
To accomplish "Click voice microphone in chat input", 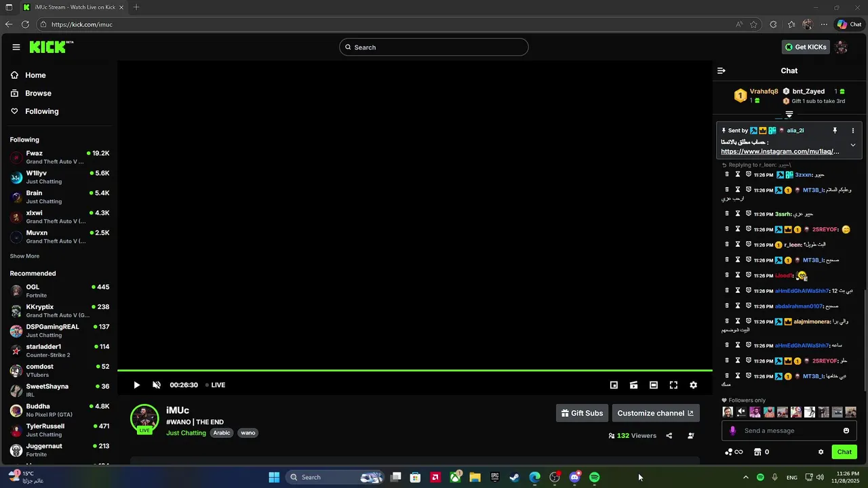I will coord(732,430).
